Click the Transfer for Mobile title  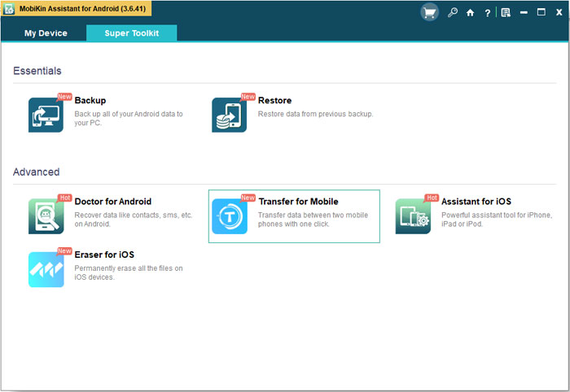(x=299, y=202)
